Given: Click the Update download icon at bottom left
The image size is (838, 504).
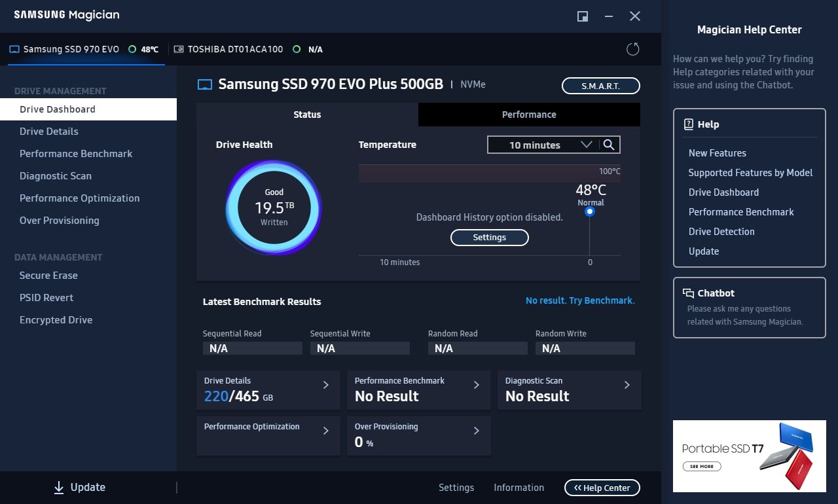Looking at the screenshot, I should tap(58, 487).
